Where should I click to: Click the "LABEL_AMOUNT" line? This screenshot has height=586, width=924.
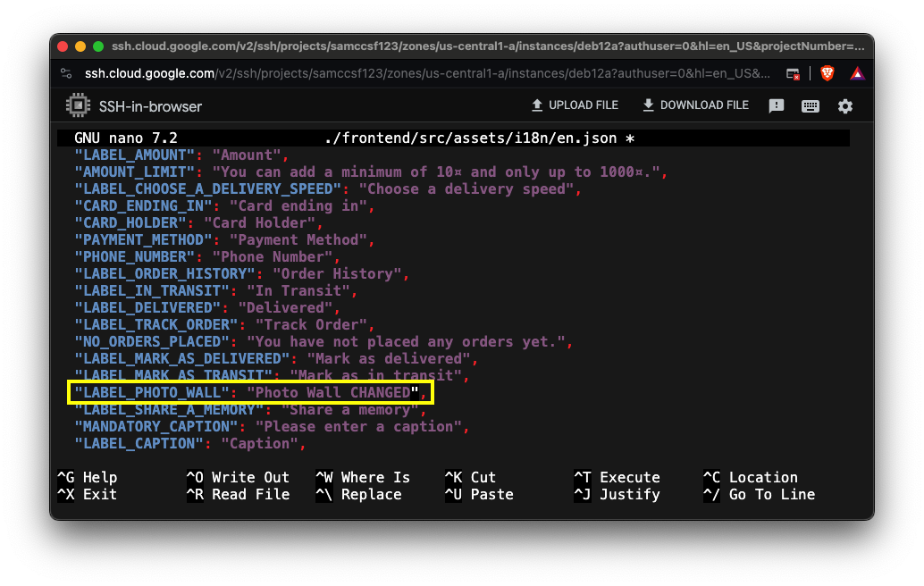[x=181, y=155]
